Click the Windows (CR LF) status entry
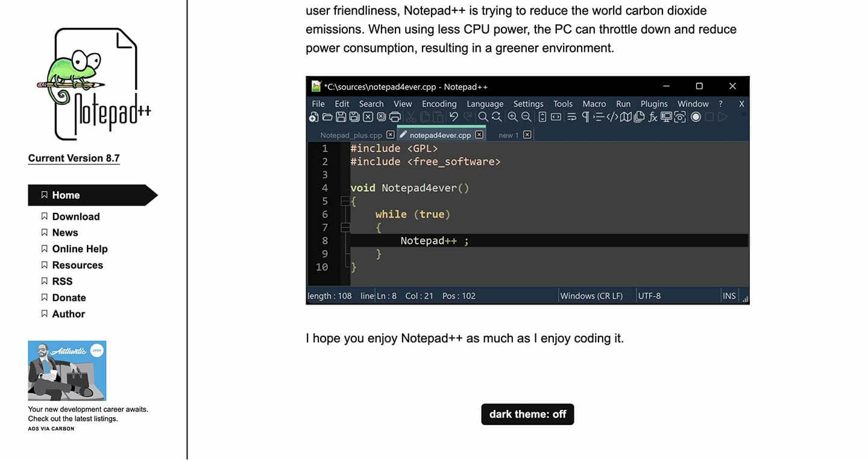 click(x=591, y=296)
